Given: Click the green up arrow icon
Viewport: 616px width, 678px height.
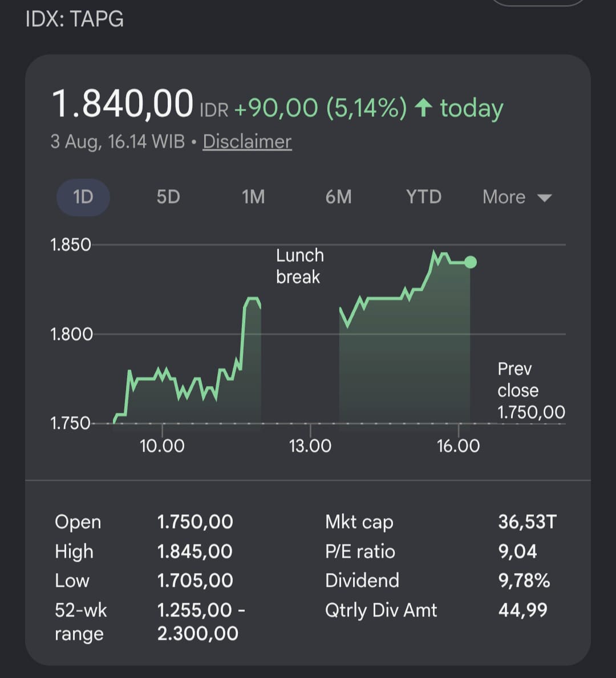Looking at the screenshot, I should (x=423, y=107).
